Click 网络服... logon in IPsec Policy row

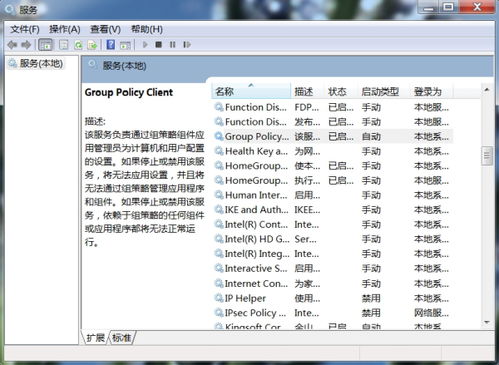431,313
